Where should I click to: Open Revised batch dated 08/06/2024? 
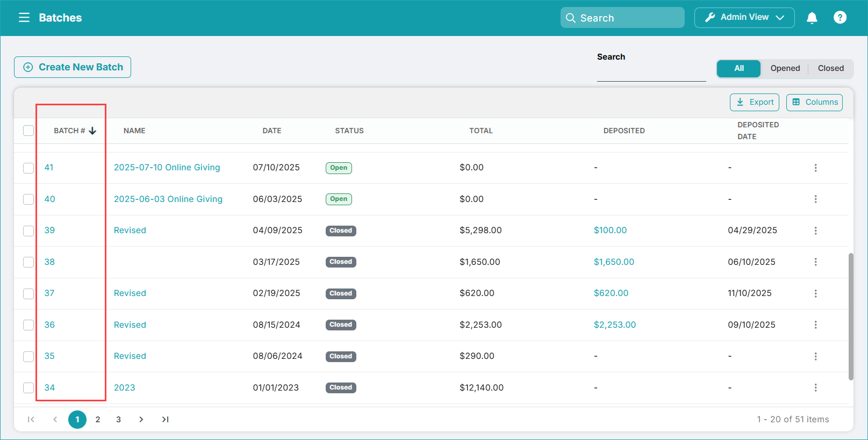tap(130, 356)
